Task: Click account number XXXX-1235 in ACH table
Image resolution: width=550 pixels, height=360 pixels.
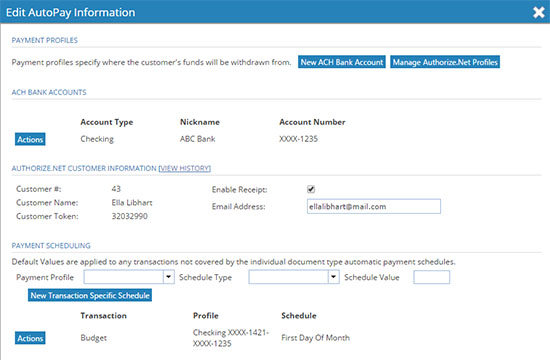Action: tap(299, 139)
